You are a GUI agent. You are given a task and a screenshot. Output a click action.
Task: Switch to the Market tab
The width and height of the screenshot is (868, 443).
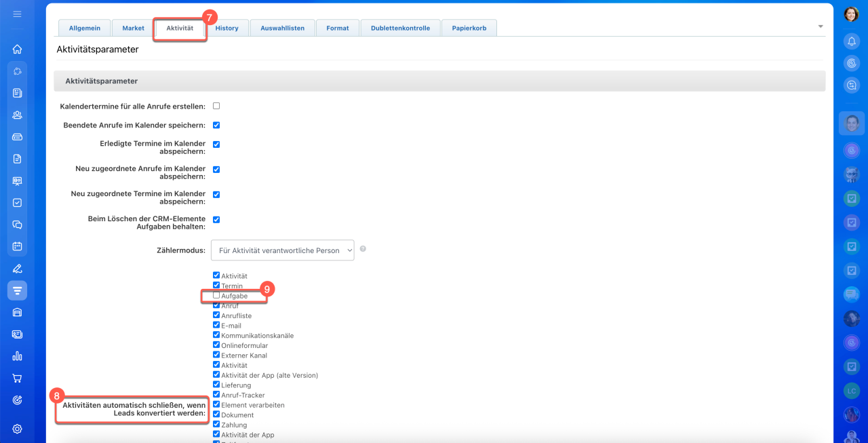pyautogui.click(x=133, y=28)
